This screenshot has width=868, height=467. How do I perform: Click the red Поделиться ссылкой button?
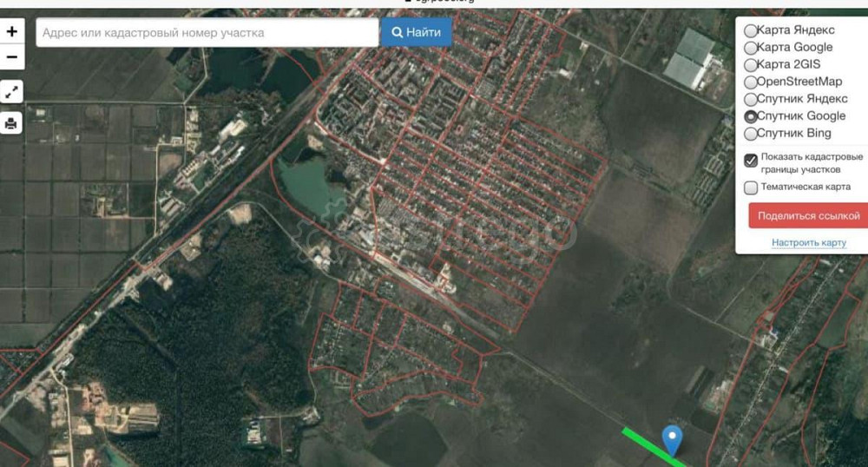[807, 215]
